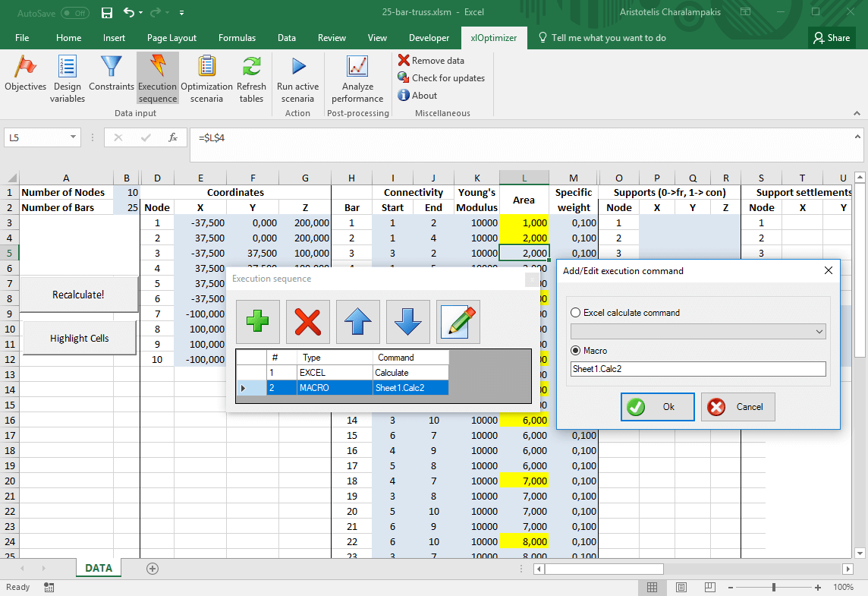
Task: Open the Constraints funnel icon
Action: coord(112,68)
